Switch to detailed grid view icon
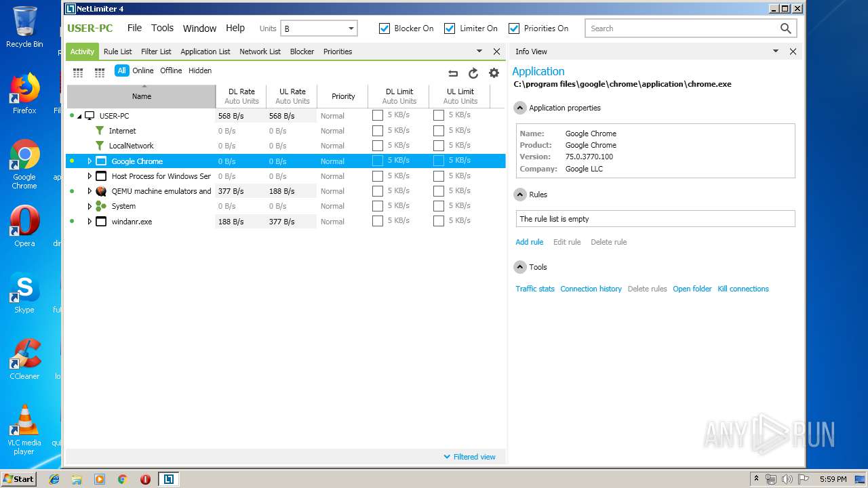Viewport: 868px width, 488px height. click(100, 73)
